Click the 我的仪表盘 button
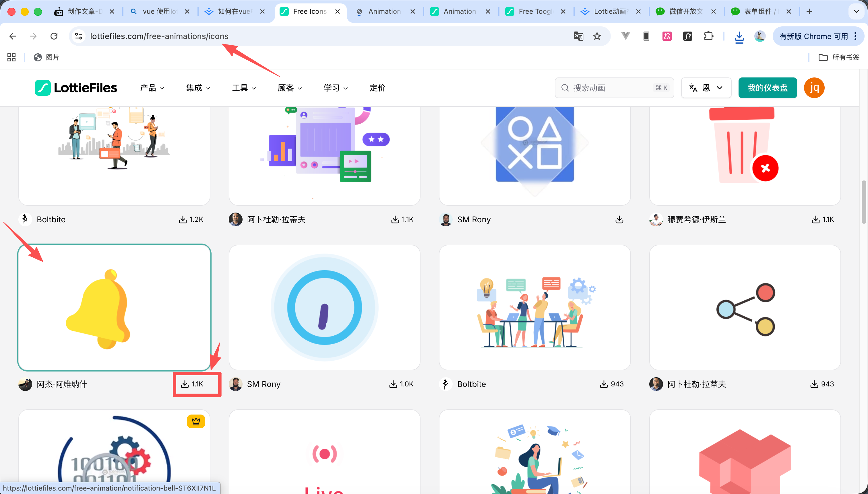 (768, 87)
